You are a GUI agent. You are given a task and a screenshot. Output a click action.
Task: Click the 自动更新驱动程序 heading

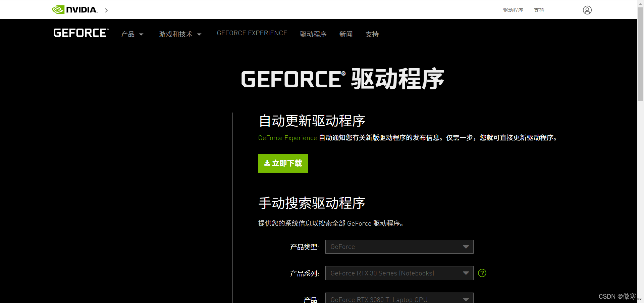point(312,121)
